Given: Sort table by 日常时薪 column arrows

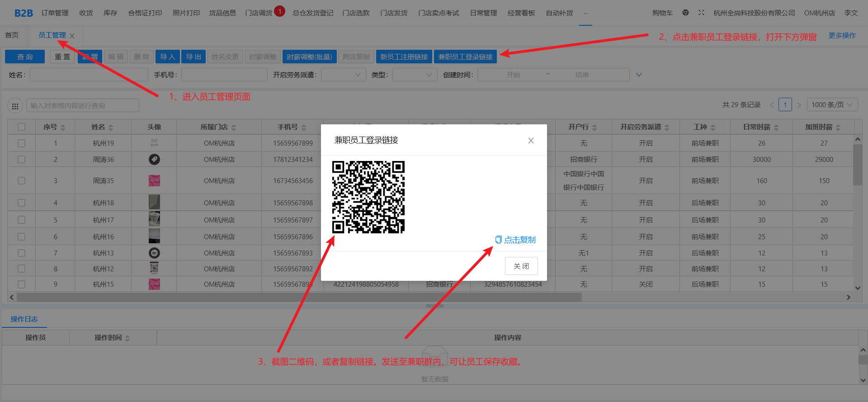Looking at the screenshot, I should (776, 128).
